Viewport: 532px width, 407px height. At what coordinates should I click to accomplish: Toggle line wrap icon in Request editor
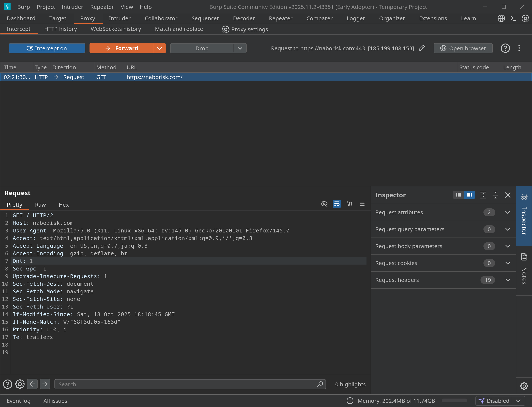click(x=337, y=204)
